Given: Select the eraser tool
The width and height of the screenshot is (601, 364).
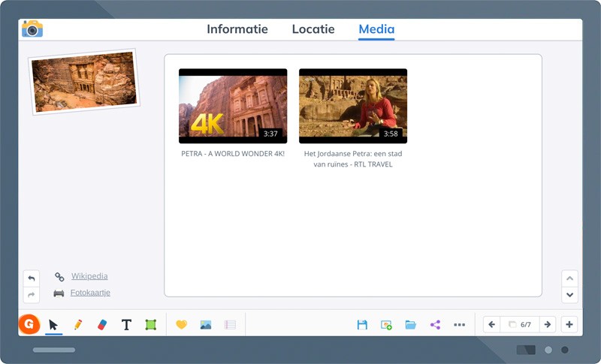Looking at the screenshot, I should click(x=102, y=324).
